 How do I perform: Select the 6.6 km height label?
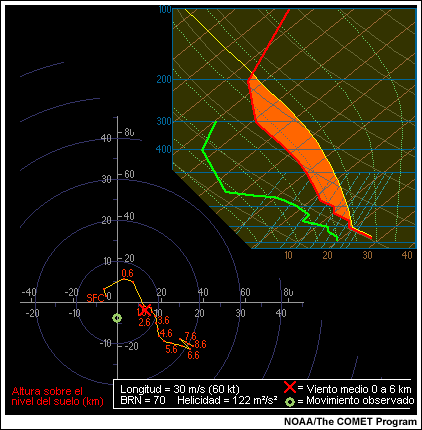pos(193,355)
